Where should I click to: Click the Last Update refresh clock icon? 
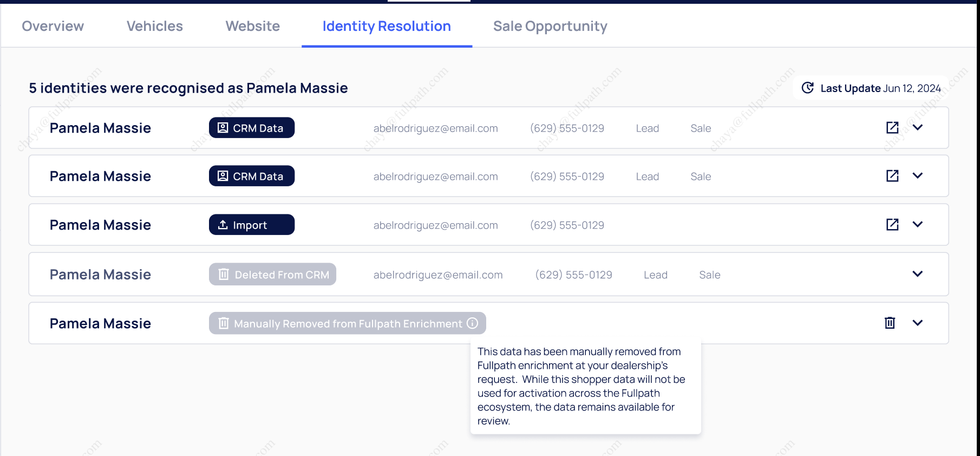point(807,88)
